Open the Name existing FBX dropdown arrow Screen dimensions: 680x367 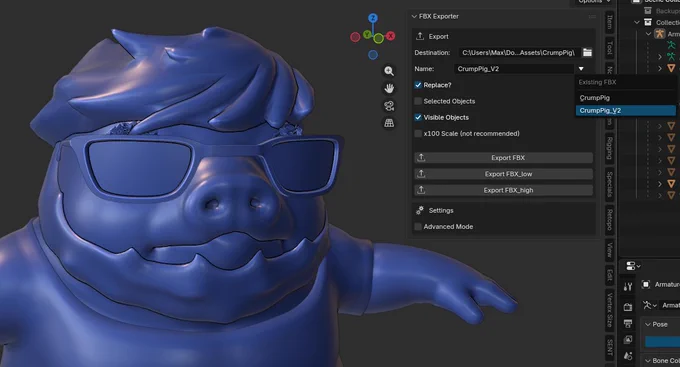point(581,69)
